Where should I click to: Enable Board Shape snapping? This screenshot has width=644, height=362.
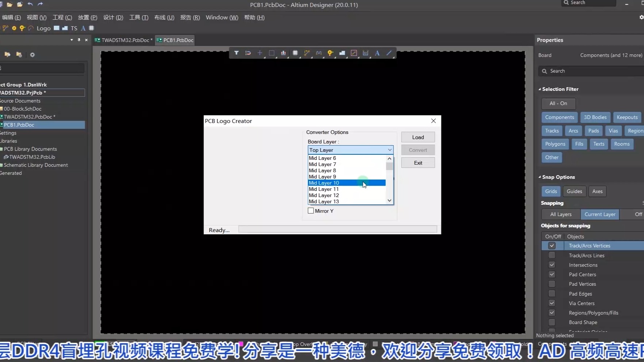pos(552,322)
